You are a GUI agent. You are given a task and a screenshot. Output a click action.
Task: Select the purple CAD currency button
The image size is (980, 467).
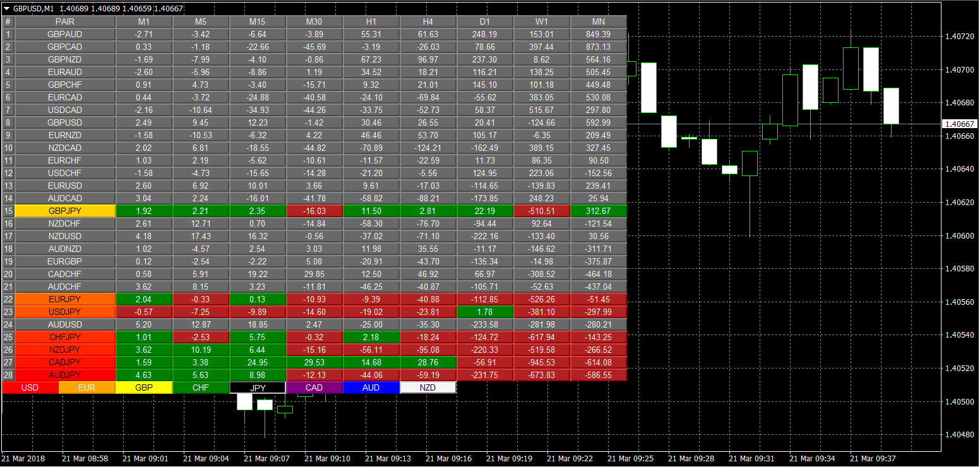click(314, 387)
